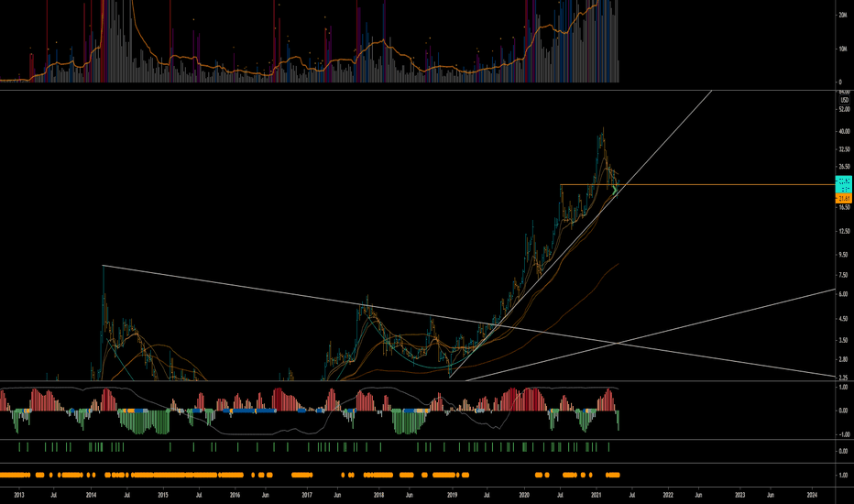
Task: Click the Jun label between 2016 and 2017
Action: tap(265, 495)
